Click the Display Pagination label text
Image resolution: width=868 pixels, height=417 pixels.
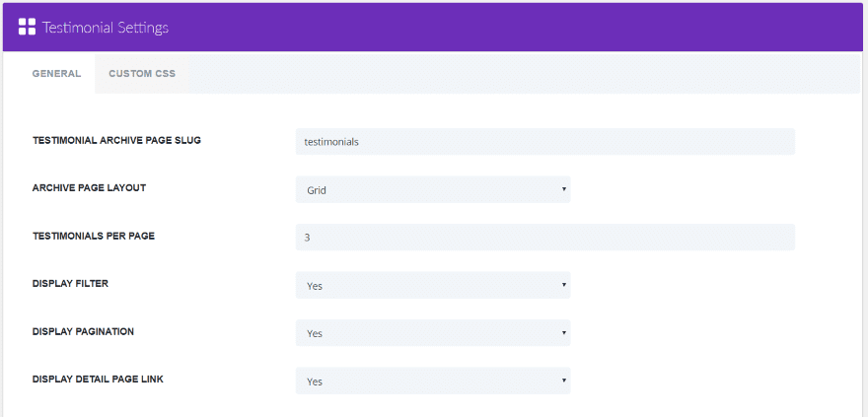pyautogui.click(x=83, y=331)
